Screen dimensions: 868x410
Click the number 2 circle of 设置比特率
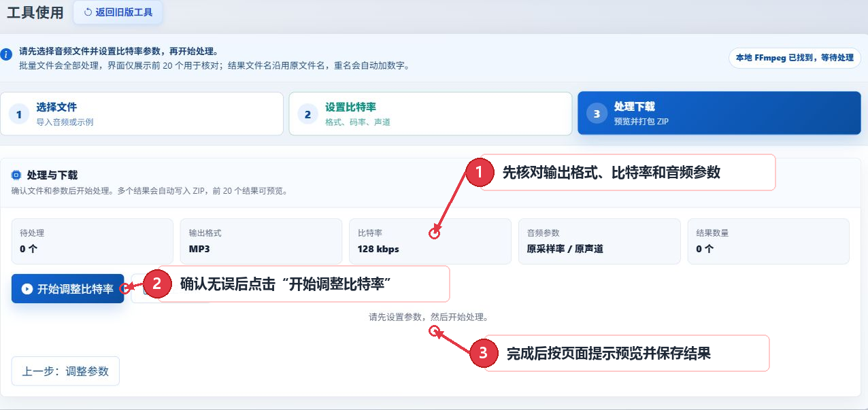[x=307, y=114]
